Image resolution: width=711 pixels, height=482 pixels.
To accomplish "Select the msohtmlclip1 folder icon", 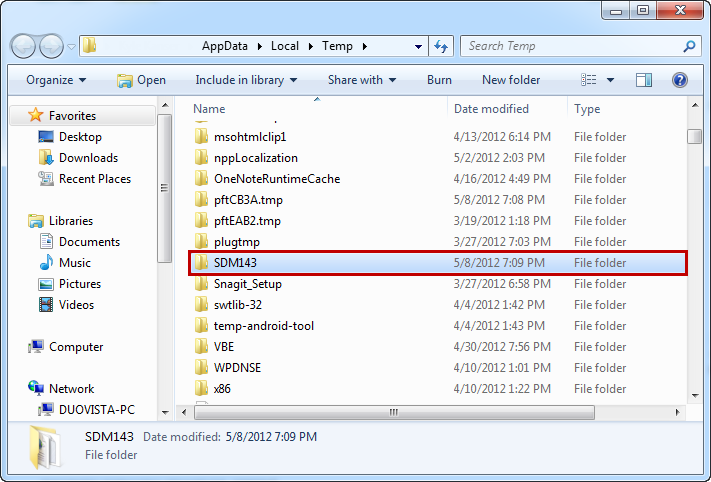I will click(x=201, y=136).
